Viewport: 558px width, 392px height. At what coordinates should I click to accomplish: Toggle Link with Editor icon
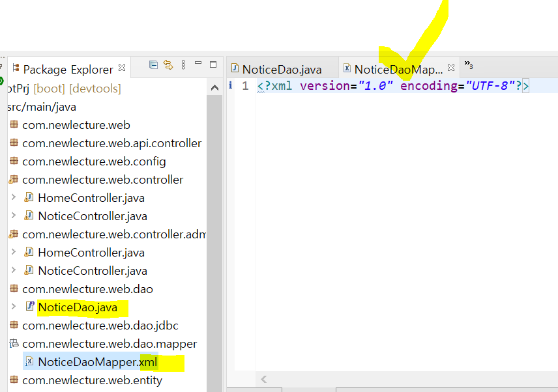point(168,64)
